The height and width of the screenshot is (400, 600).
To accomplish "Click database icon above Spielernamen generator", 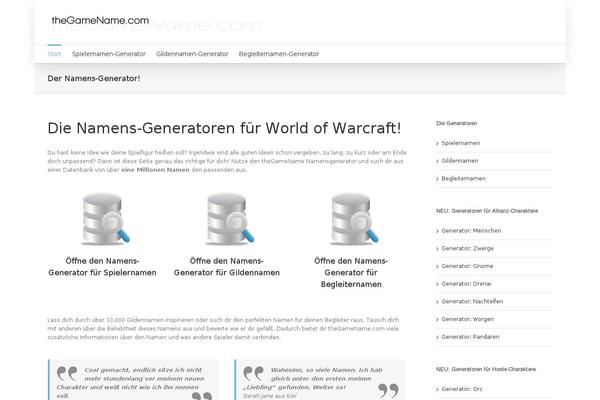I will point(105,219).
